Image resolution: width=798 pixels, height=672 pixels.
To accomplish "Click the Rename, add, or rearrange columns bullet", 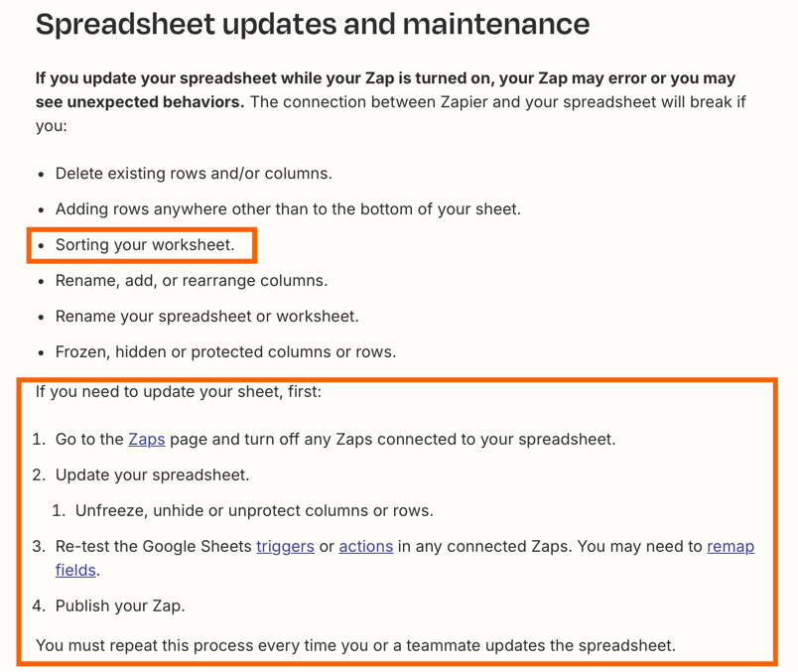I will (192, 281).
